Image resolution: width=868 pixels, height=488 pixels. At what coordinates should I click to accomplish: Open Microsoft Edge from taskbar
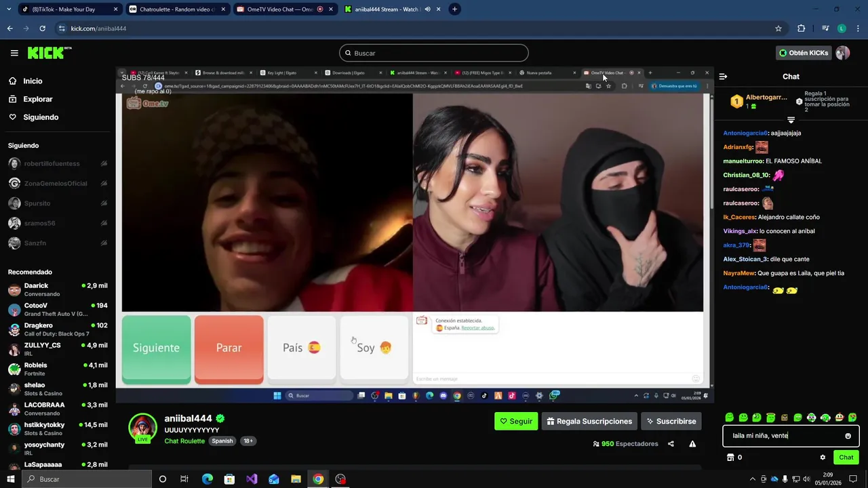[208, 479]
